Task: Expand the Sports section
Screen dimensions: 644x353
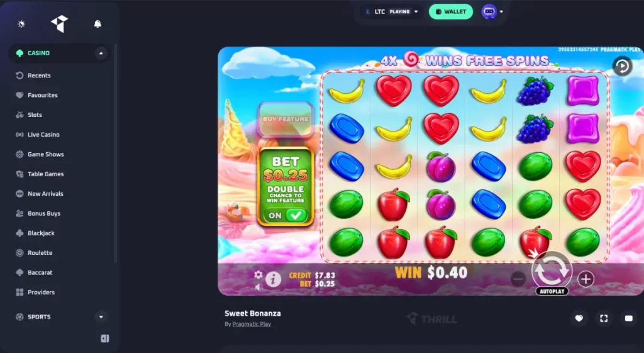Action: [101, 317]
